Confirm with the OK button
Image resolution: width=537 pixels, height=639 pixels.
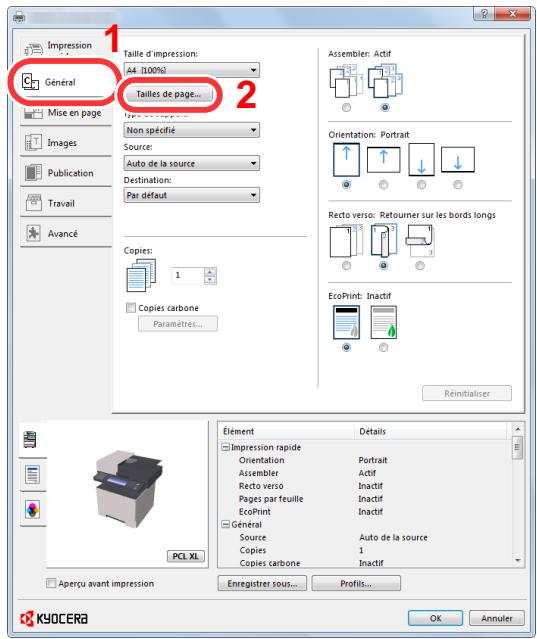pyautogui.click(x=436, y=618)
